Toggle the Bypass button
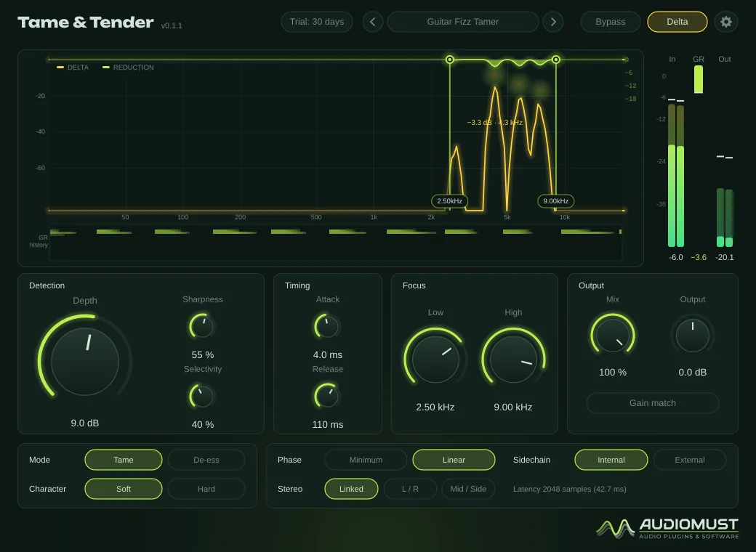Screen dimensions: 756x552 pyautogui.click(x=611, y=22)
